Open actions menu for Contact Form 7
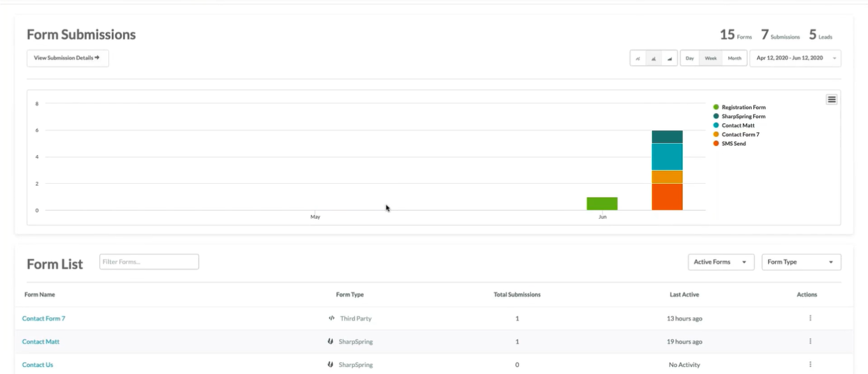Viewport: 868px width, 374px height. (x=810, y=318)
